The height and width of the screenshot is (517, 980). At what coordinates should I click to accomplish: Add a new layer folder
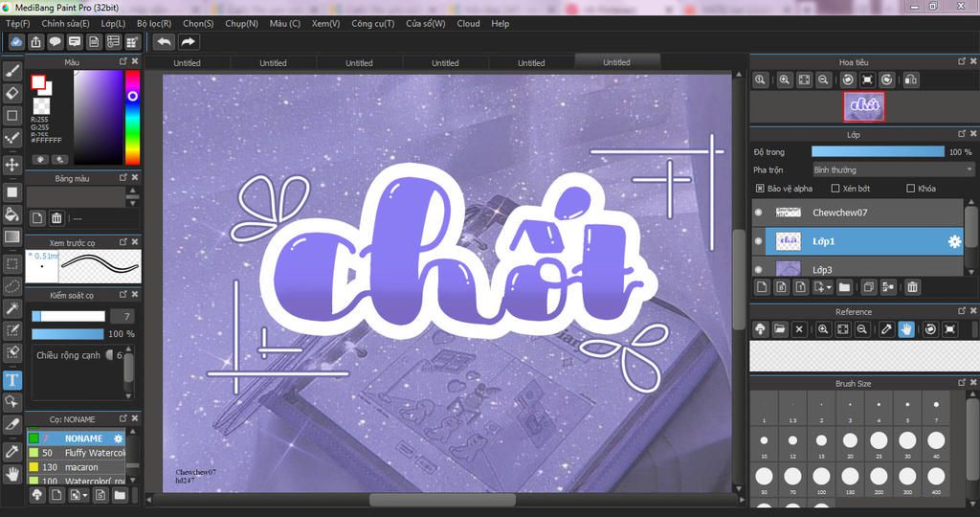click(844, 287)
